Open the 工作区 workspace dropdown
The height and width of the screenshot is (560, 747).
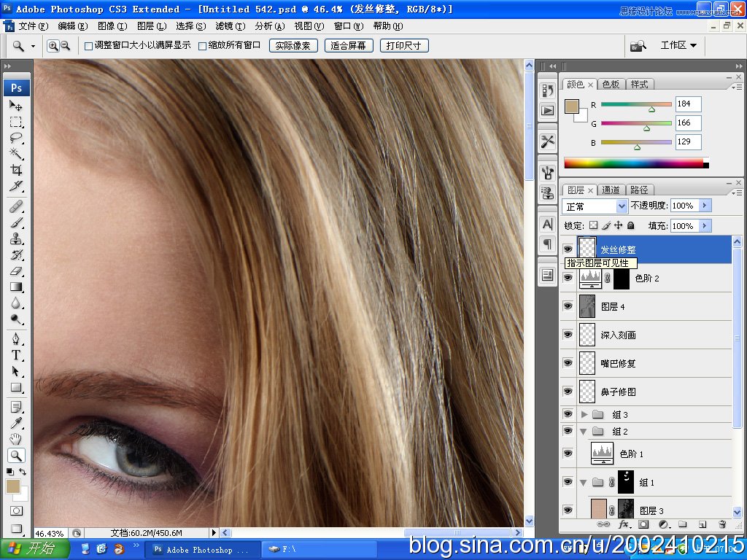[x=678, y=46]
